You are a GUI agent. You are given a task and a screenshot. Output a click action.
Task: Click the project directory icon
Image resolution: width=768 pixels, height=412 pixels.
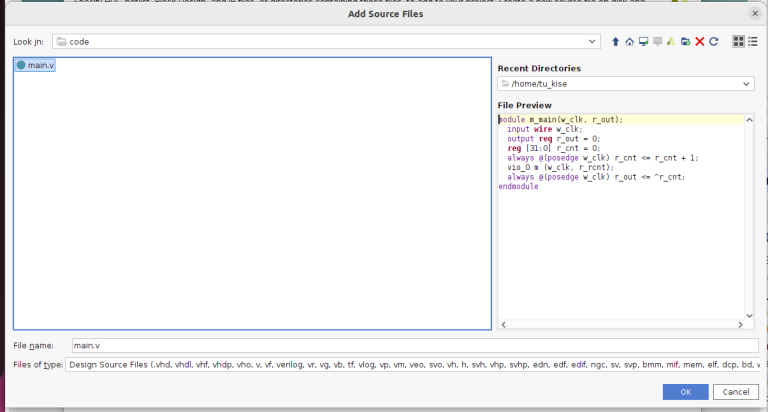[x=671, y=42]
